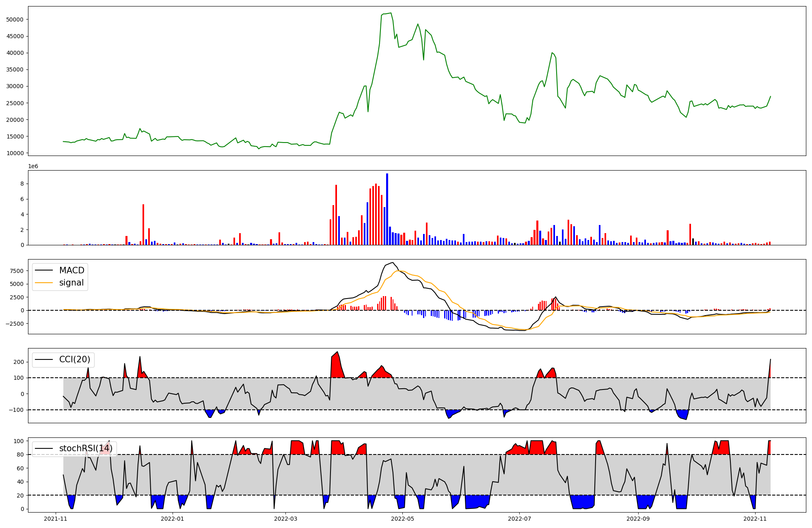812x528 pixels.
Task: Click the 2022-07 x-axis date label
Action: coord(519,519)
